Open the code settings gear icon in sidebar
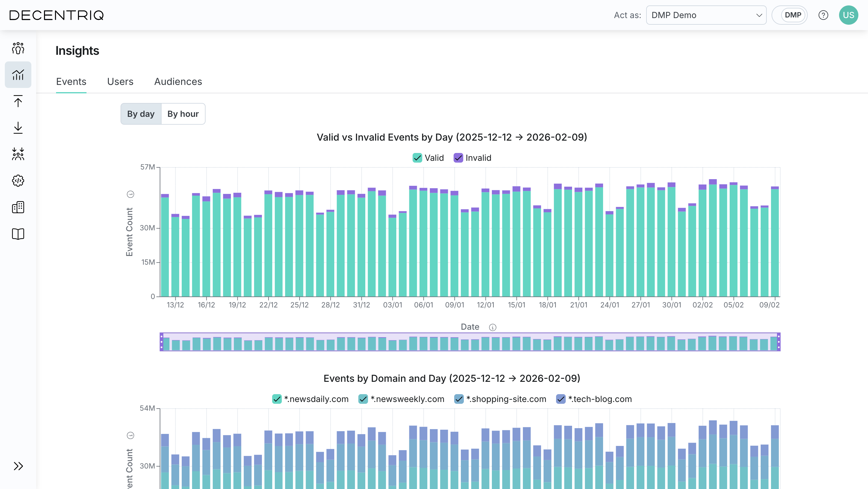868x489 pixels. (x=18, y=181)
